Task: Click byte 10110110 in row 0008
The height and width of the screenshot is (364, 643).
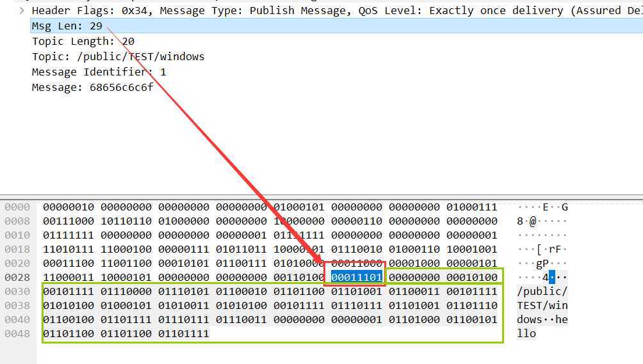Action: tap(126, 221)
